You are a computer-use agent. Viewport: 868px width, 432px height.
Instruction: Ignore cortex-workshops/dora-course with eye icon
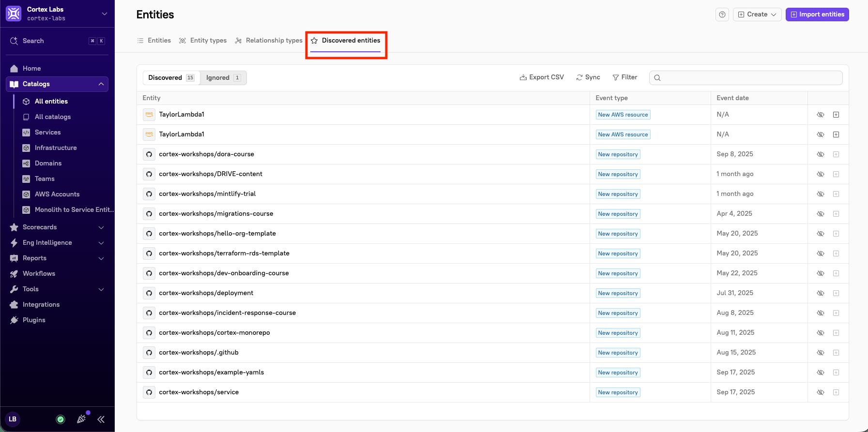point(821,154)
